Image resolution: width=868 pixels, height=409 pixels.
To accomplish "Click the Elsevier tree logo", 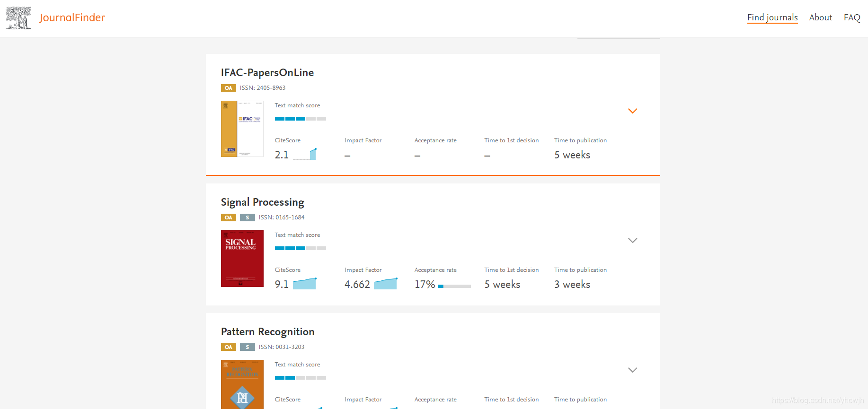I will [18, 18].
